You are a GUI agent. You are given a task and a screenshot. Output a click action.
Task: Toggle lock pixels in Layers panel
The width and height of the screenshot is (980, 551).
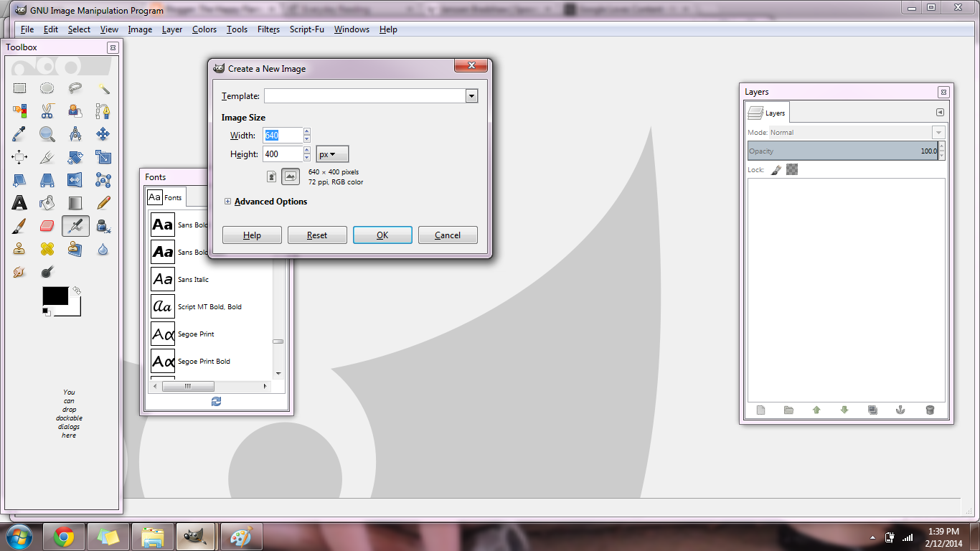(x=776, y=170)
